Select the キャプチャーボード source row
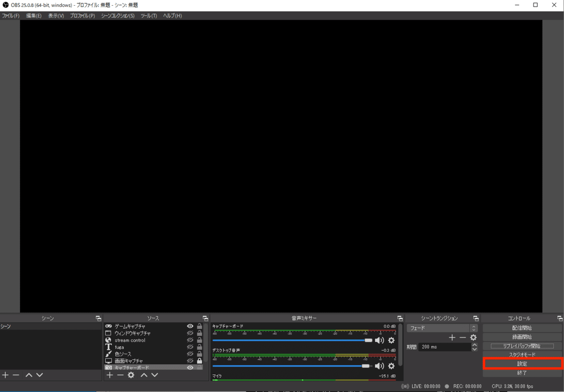564x392 pixels. [x=153, y=367]
